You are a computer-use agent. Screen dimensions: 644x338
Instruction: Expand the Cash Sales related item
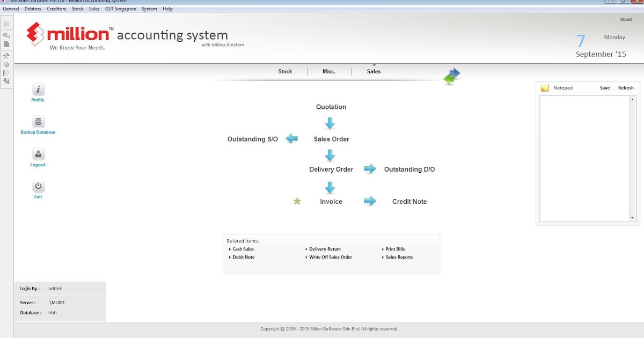pyautogui.click(x=242, y=249)
